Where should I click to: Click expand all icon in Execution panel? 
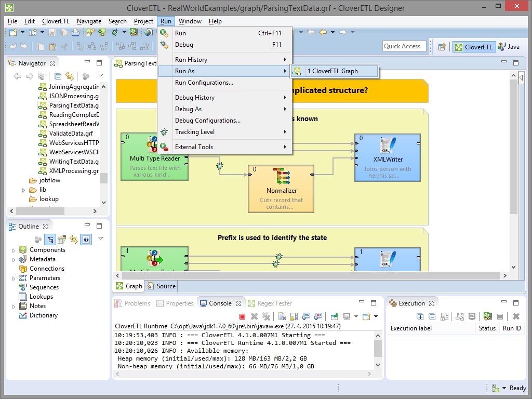(x=421, y=316)
